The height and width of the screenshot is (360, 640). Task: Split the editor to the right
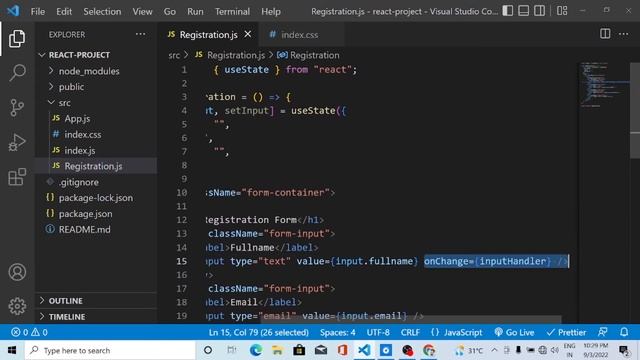tap(605, 34)
